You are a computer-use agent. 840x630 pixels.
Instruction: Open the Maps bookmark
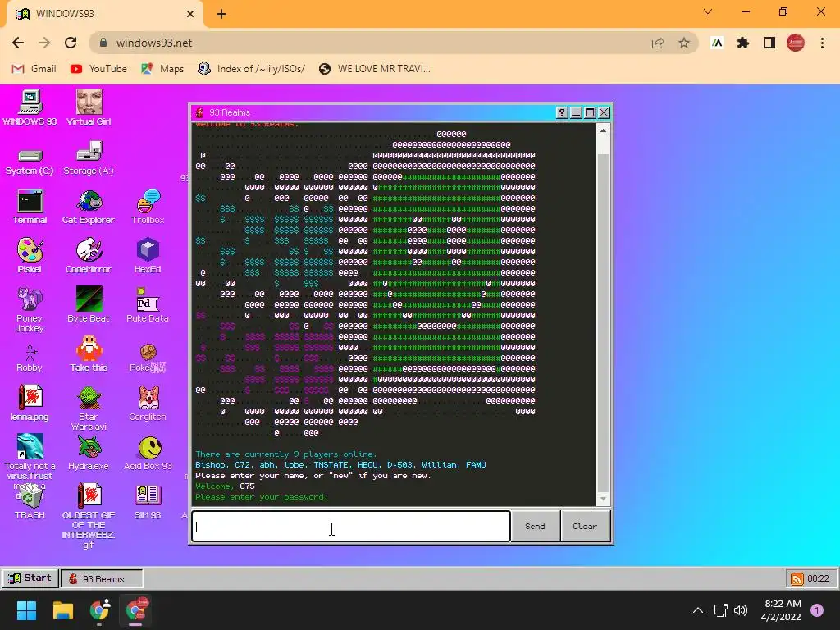[162, 69]
